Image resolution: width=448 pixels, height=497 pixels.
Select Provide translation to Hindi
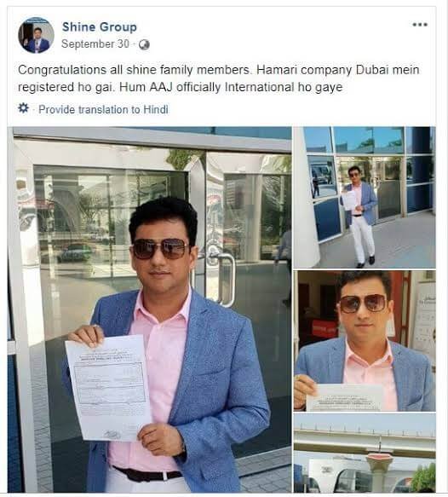103,110
